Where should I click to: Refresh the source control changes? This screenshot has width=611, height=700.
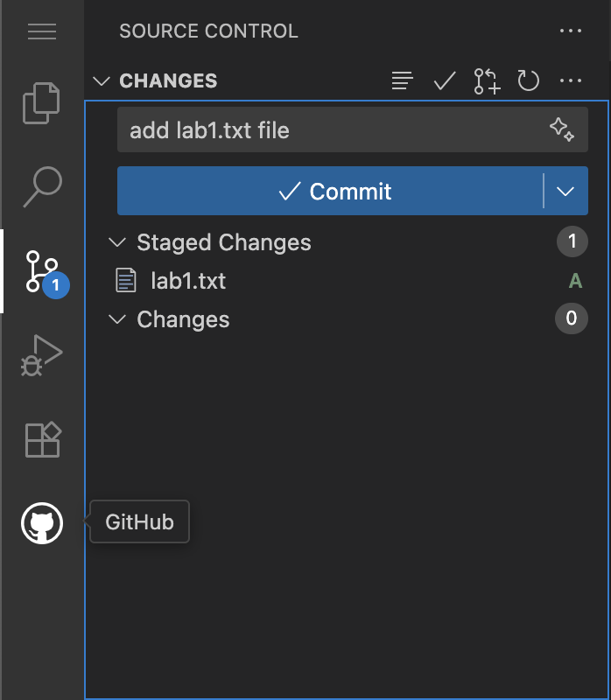[x=529, y=81]
